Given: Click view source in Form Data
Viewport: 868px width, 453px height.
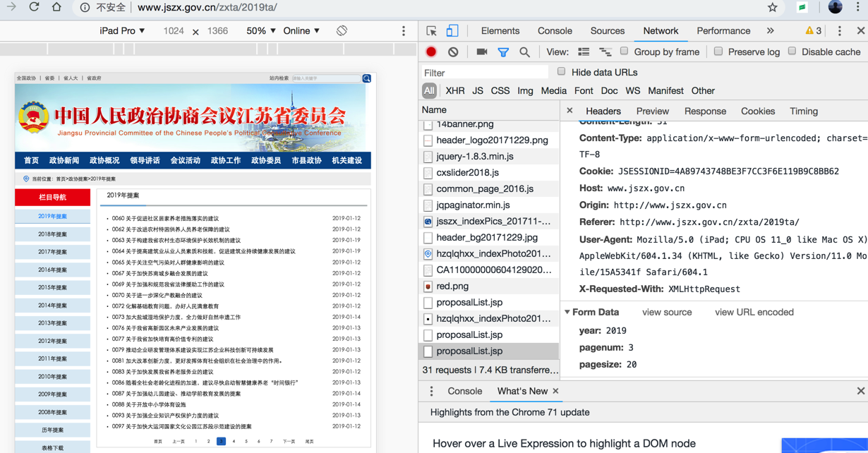Looking at the screenshot, I should [x=667, y=312].
